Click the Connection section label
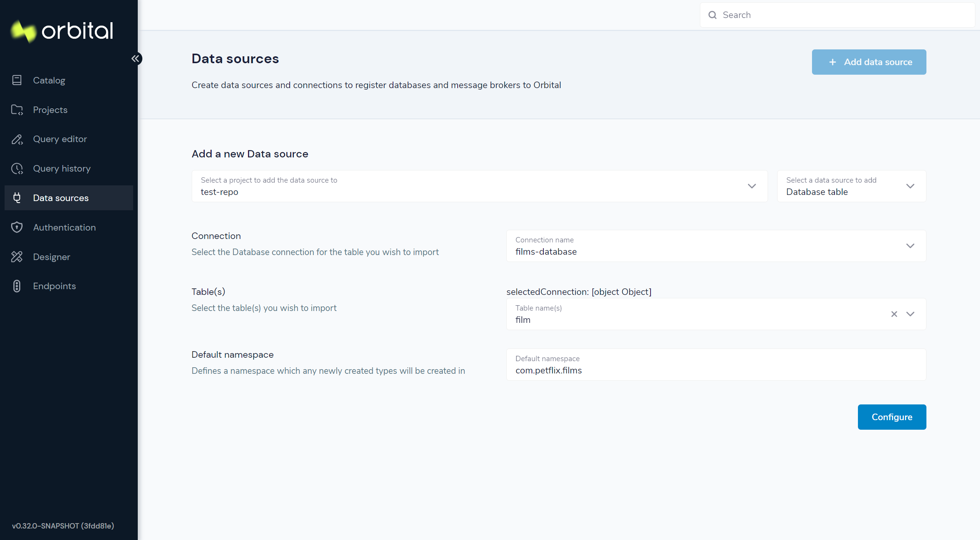 click(216, 236)
